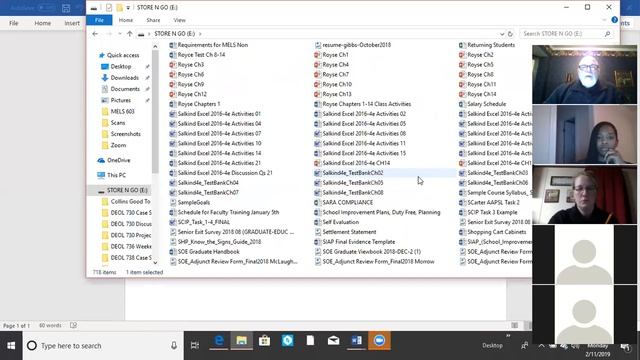Viewport: 640px width, 360px height.
Task: Expand the ribbon with the minimize chevron
Action: coord(604,20)
